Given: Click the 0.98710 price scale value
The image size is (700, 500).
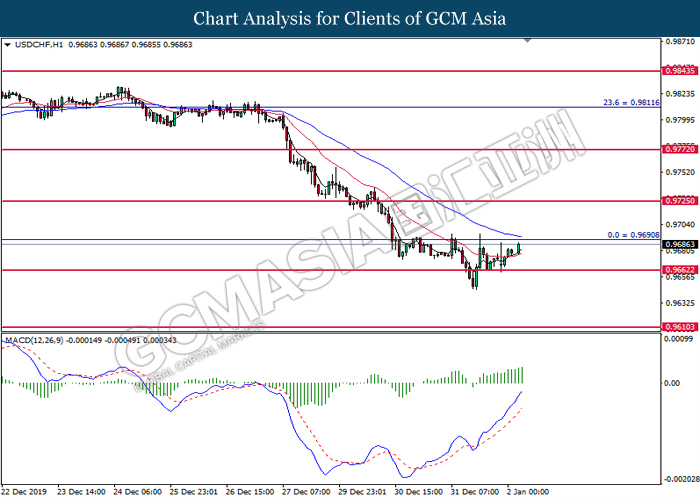Looking at the screenshot, I should tap(680, 42).
